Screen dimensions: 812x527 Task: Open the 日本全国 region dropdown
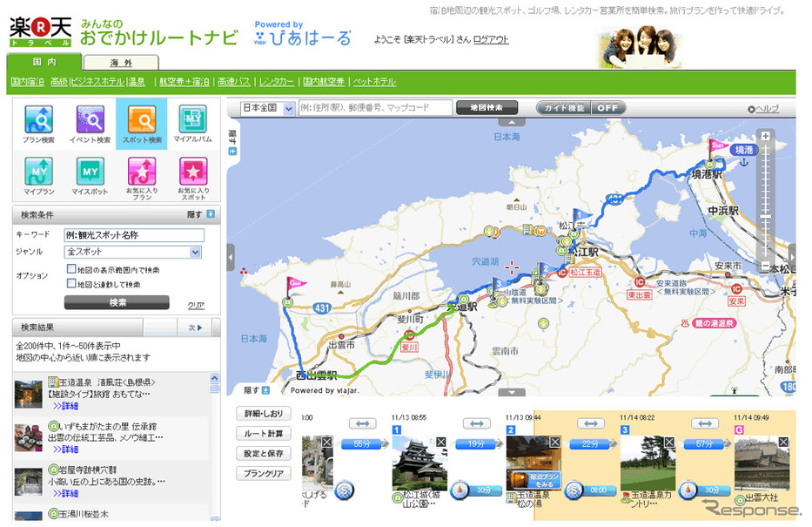click(x=267, y=108)
